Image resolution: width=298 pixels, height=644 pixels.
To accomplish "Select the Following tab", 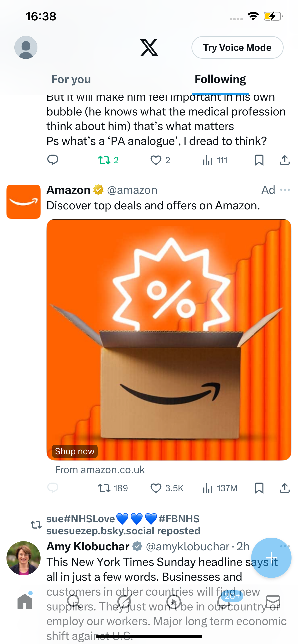I will tap(220, 79).
